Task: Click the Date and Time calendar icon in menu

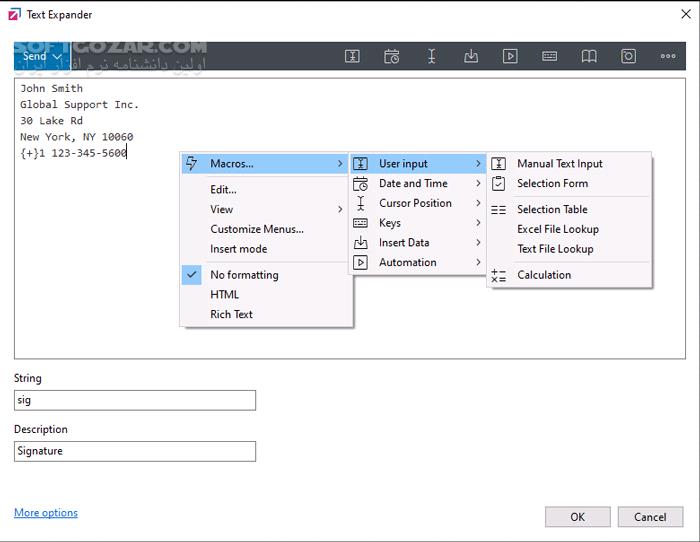Action: click(x=361, y=183)
